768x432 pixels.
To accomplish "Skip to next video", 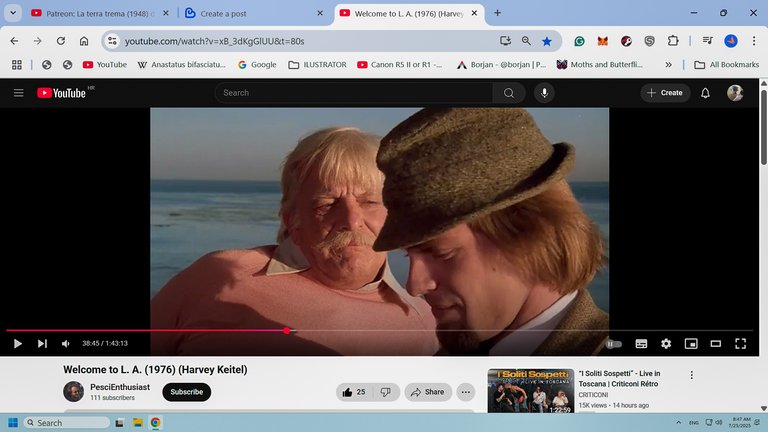I will pos(43,344).
